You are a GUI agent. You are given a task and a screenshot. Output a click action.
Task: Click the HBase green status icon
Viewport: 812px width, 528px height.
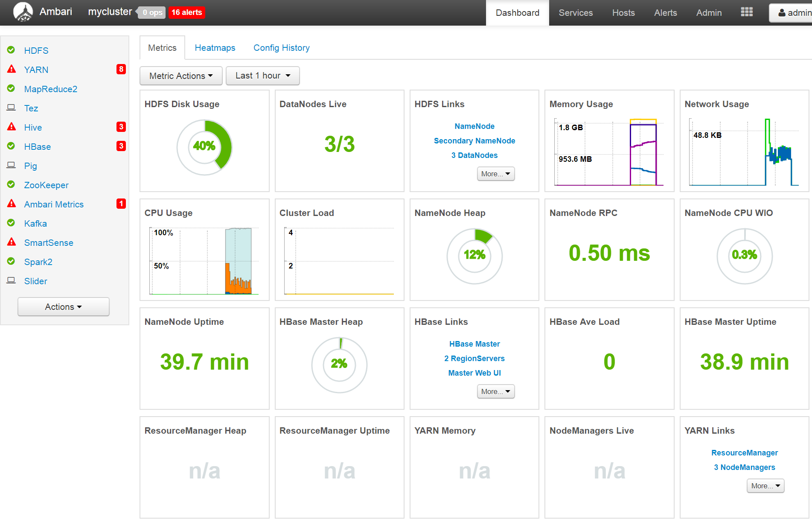click(11, 146)
